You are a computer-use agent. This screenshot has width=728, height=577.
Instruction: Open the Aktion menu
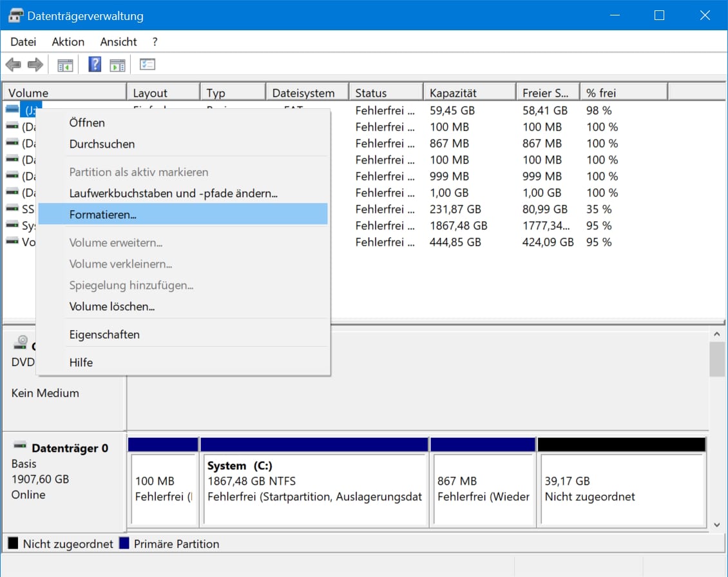click(x=68, y=42)
